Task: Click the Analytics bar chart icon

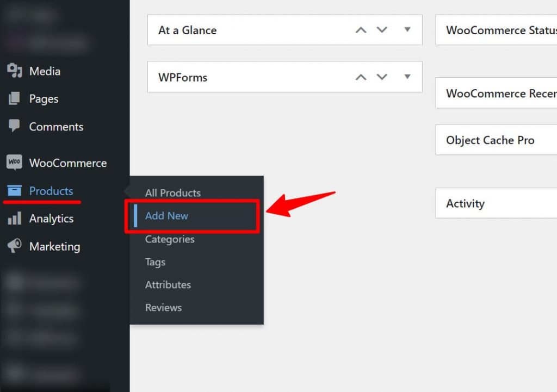Action: (x=14, y=219)
